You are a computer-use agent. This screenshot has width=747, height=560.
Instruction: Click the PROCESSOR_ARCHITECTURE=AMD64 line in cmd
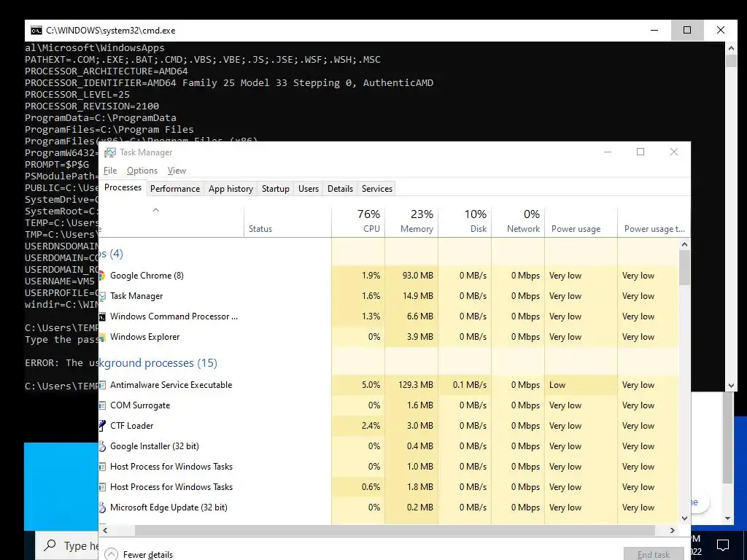(107, 71)
